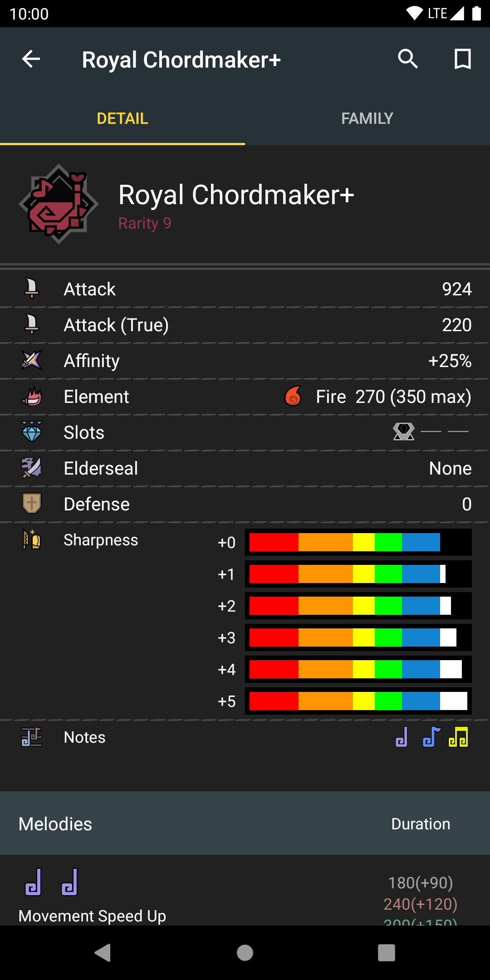Image resolution: width=490 pixels, height=980 pixels.
Task: Tap the Royal Chordmaker+ hunting horn icon
Action: (59, 204)
